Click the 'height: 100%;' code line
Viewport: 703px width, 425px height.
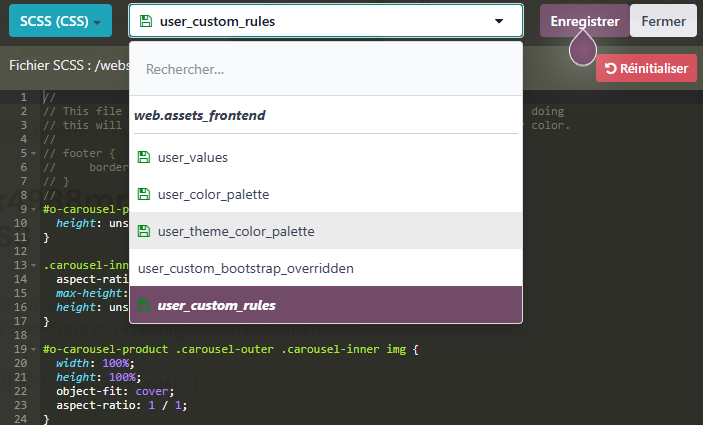pyautogui.click(x=99, y=377)
